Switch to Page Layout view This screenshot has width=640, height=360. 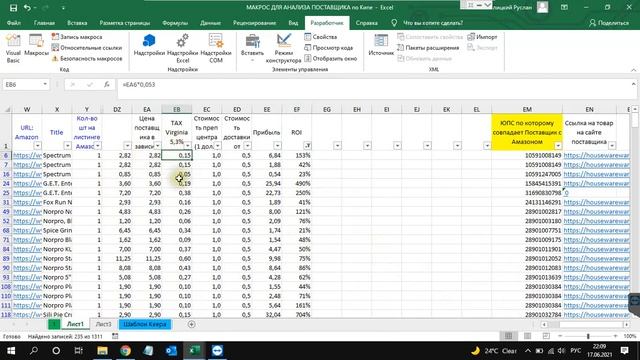[x=527, y=336]
